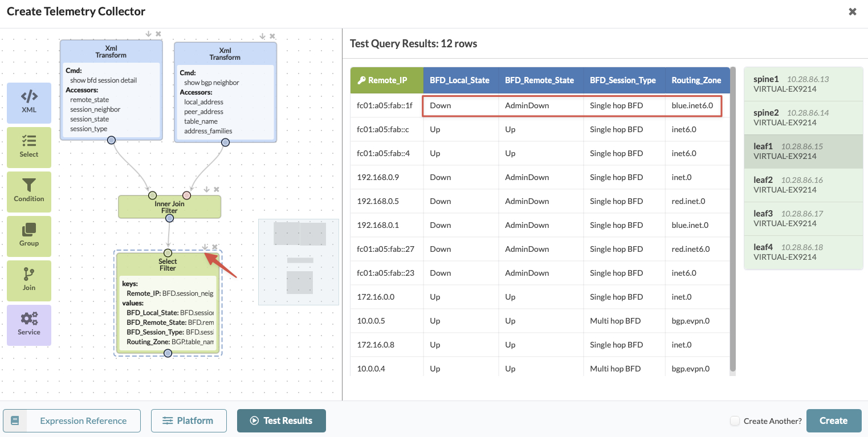Add a Select node from the palette

click(29, 148)
